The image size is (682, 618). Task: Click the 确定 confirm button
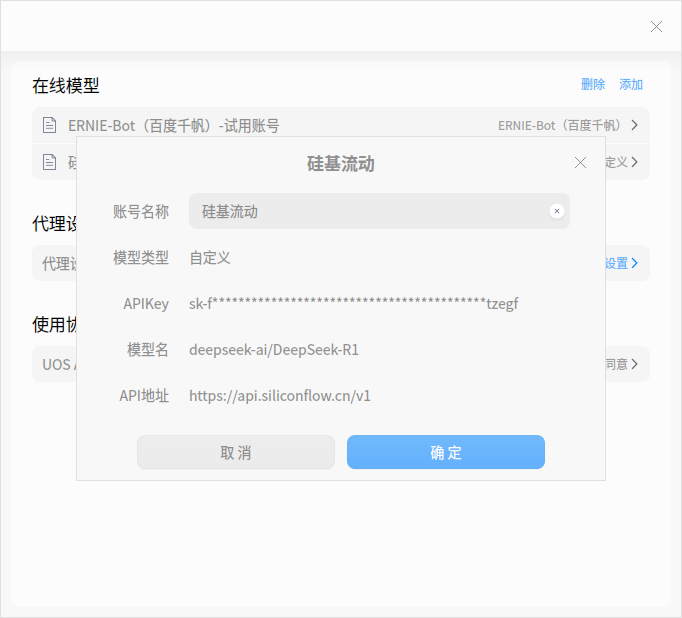[445, 452]
